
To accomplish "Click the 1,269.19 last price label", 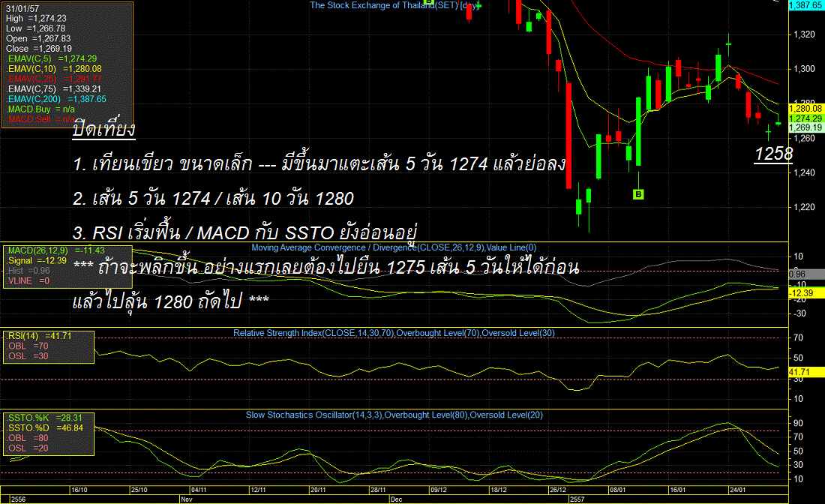I will point(805,127).
